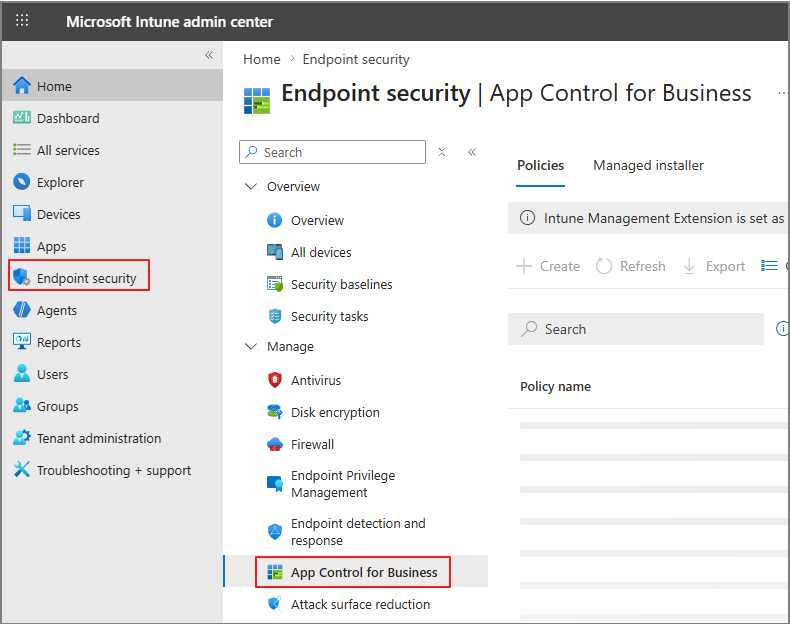The height and width of the screenshot is (624, 790).
Task: Click the Endpoint security shield icon in sidebar
Action: pos(22,277)
